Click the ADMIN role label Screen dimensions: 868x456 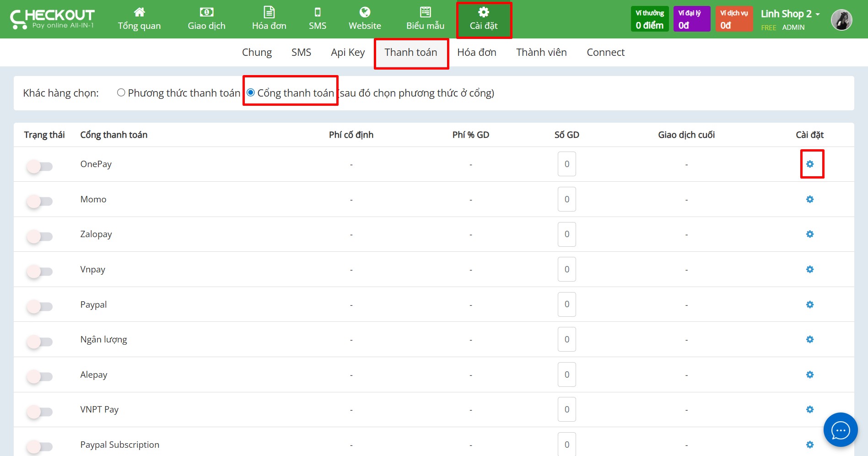point(793,27)
